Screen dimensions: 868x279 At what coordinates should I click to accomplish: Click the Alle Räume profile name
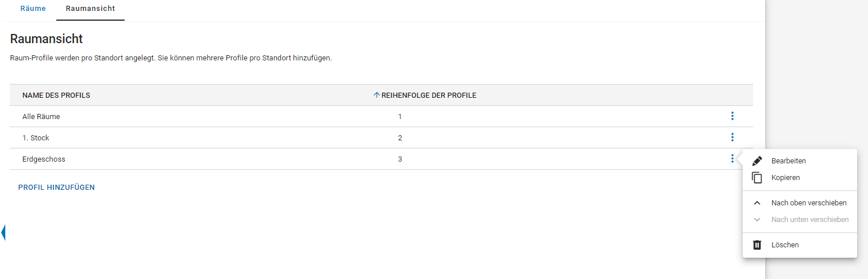click(x=41, y=117)
